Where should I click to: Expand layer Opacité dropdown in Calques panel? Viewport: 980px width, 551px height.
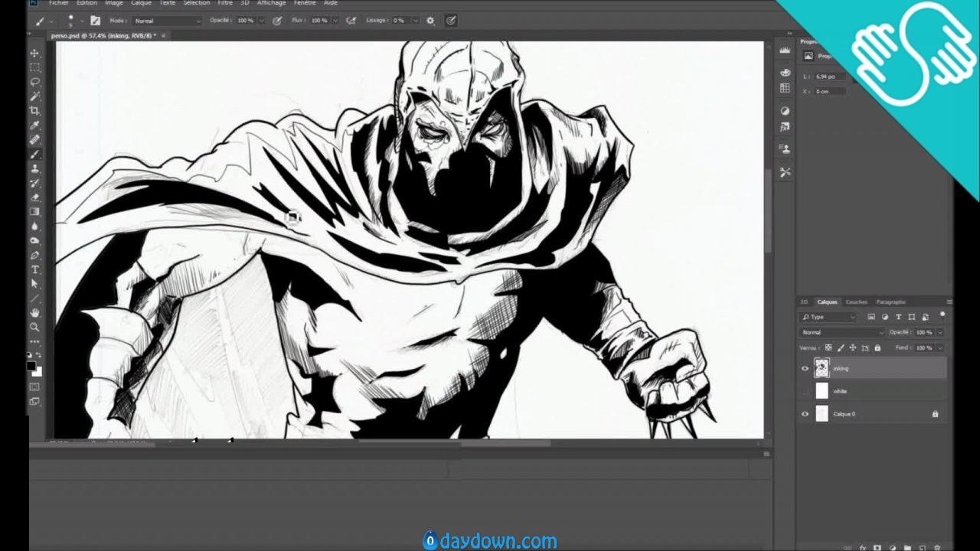coord(940,332)
